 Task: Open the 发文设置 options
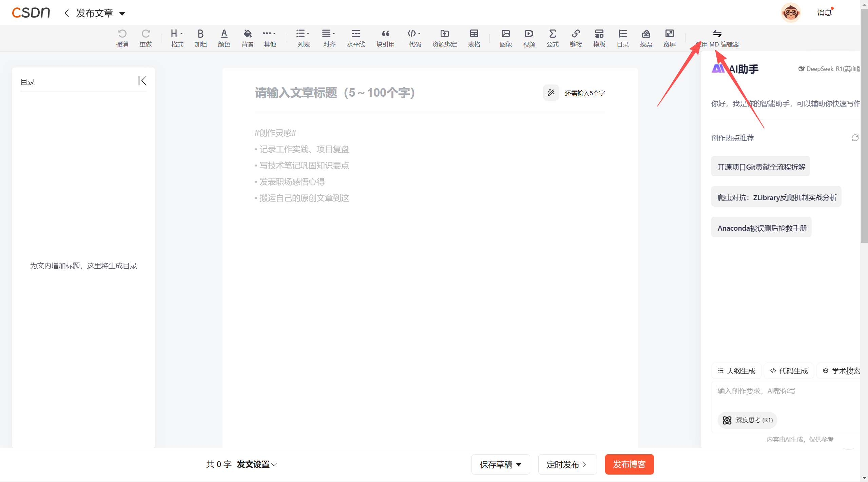256,464
